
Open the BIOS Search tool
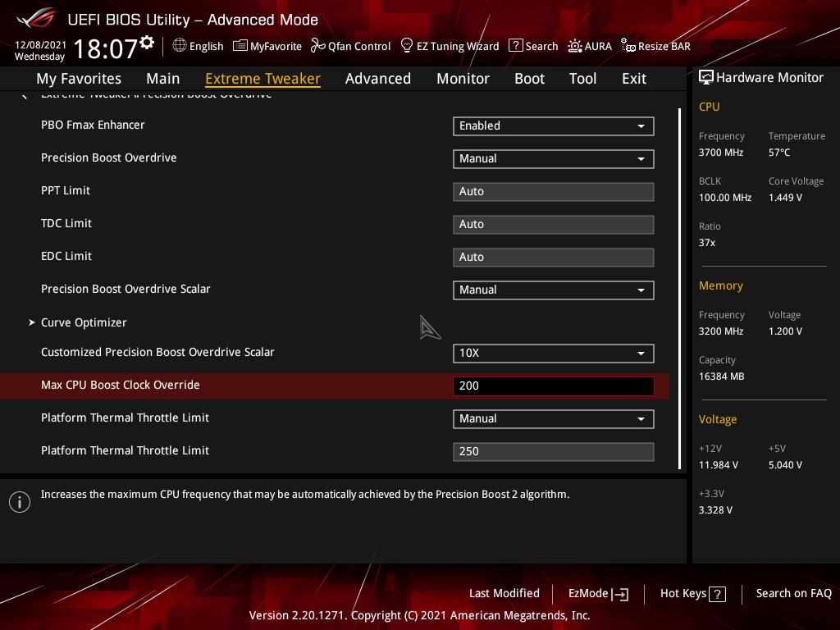(533, 46)
